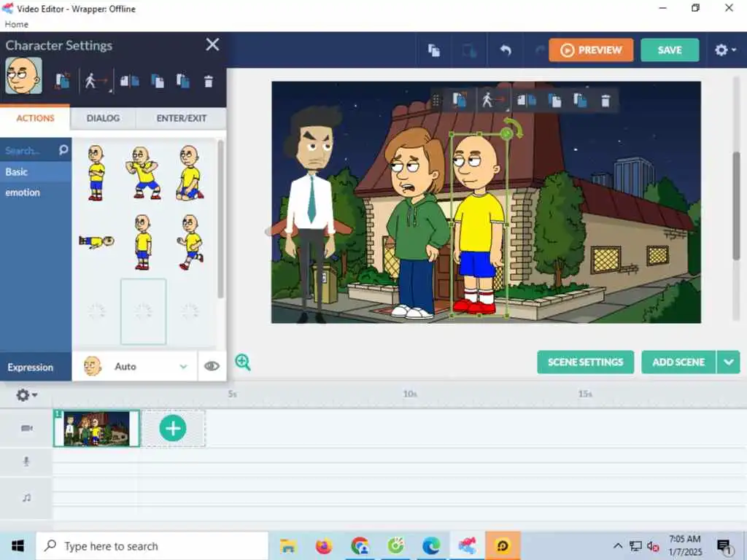The width and height of the screenshot is (747, 560).
Task: Show hidden system tray icons
Action: point(617,545)
